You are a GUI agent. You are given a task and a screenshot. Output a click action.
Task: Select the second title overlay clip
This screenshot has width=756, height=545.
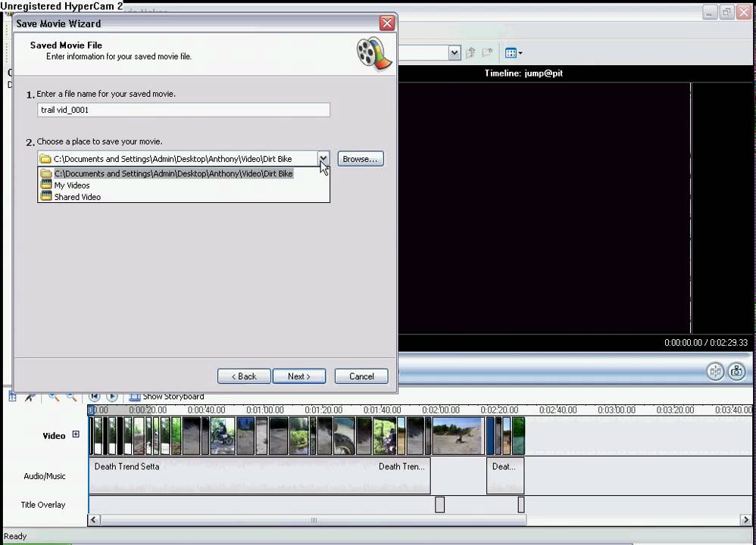point(521,505)
